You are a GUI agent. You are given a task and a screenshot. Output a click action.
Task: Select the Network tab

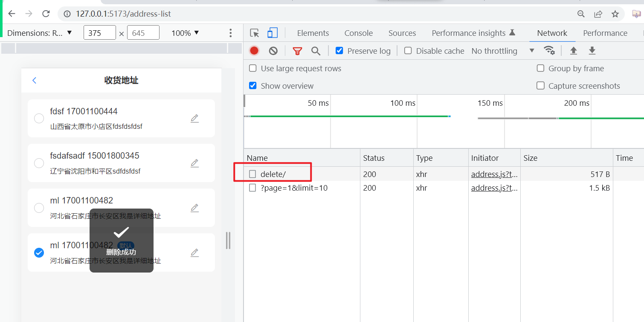(x=552, y=33)
